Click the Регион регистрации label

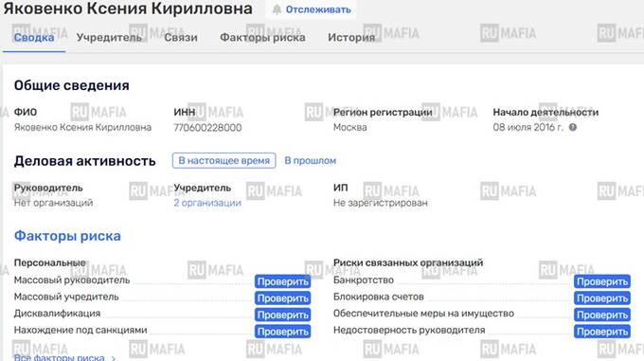383,112
